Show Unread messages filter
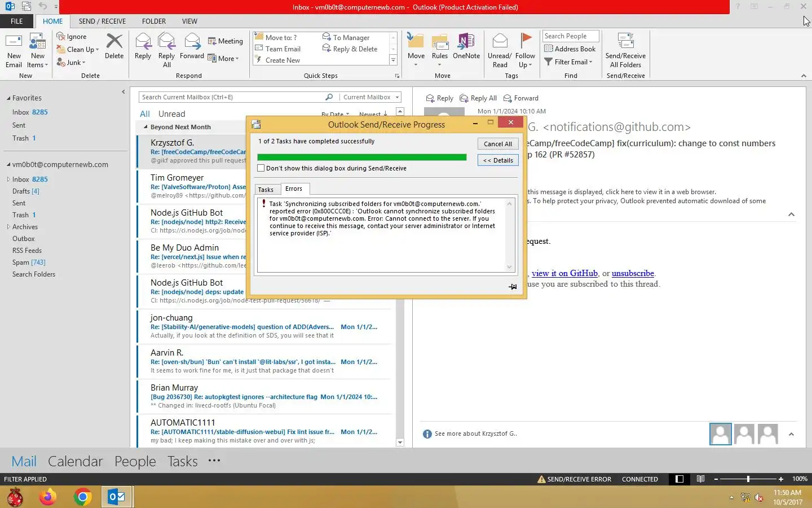 pyautogui.click(x=171, y=114)
